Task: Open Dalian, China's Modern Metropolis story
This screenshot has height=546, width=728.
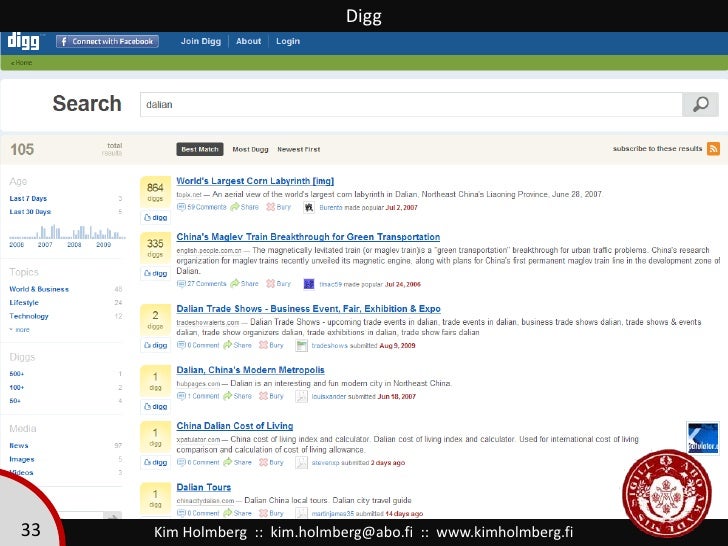Action: click(x=250, y=370)
